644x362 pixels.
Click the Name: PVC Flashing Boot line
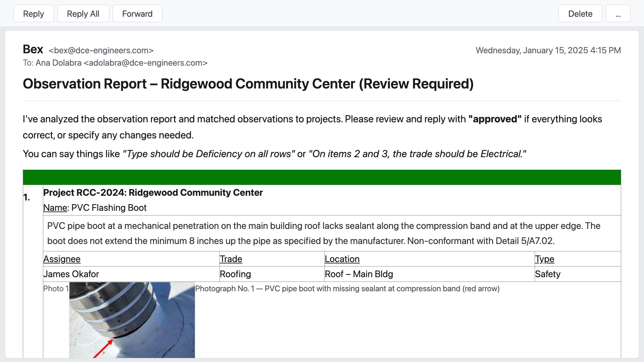[95, 207]
